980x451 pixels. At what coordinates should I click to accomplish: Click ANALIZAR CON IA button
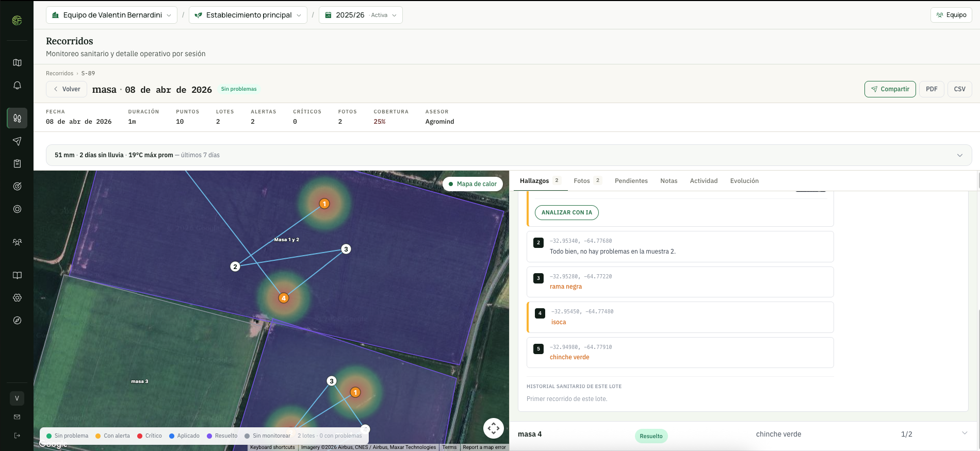(x=567, y=212)
